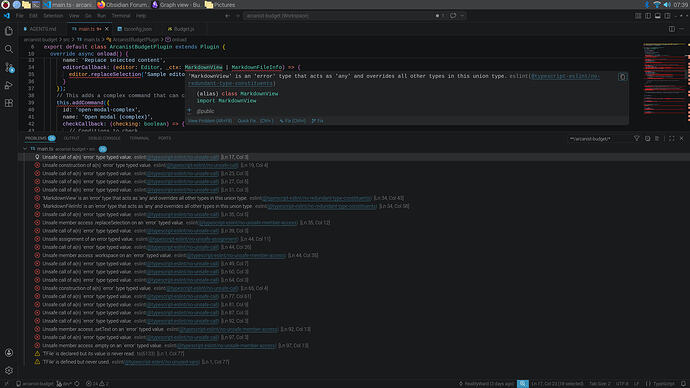The width and height of the screenshot is (690, 388).
Task: Click the dev branch in status bar
Action: 64,384
